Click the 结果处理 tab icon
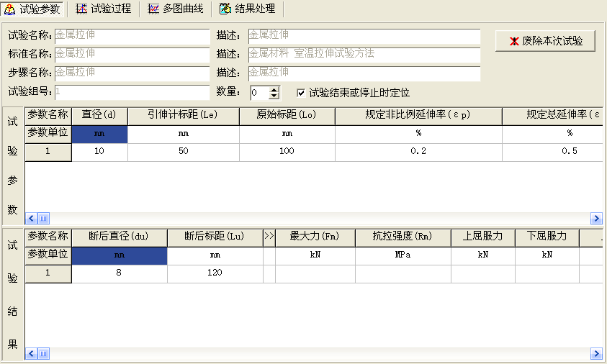 coord(225,9)
